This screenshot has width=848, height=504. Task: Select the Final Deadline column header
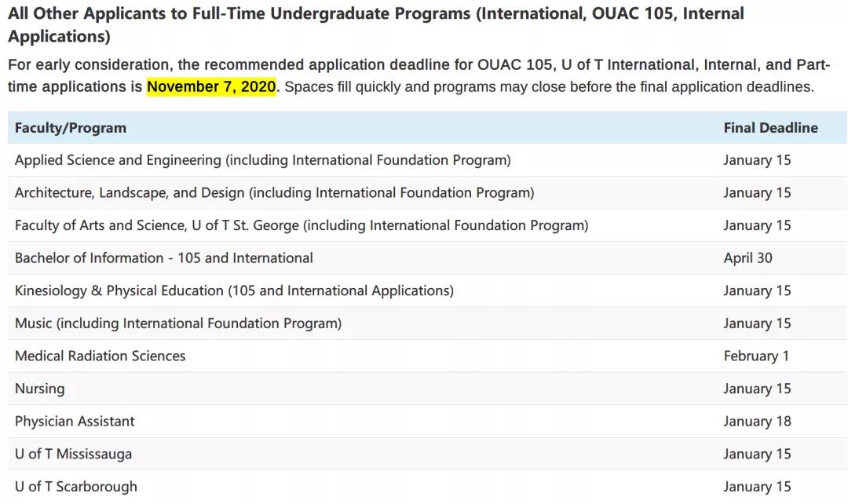pos(771,128)
